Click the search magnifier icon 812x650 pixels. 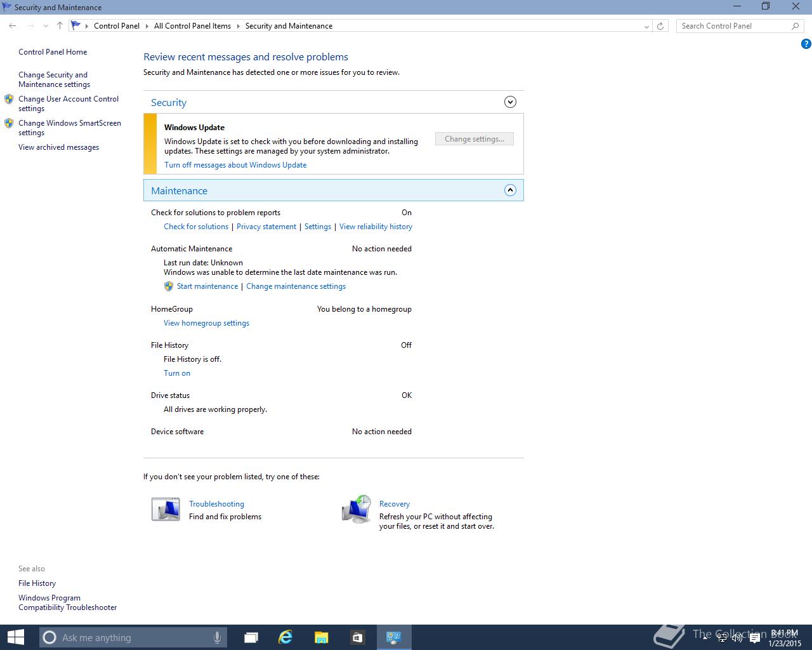(795, 26)
